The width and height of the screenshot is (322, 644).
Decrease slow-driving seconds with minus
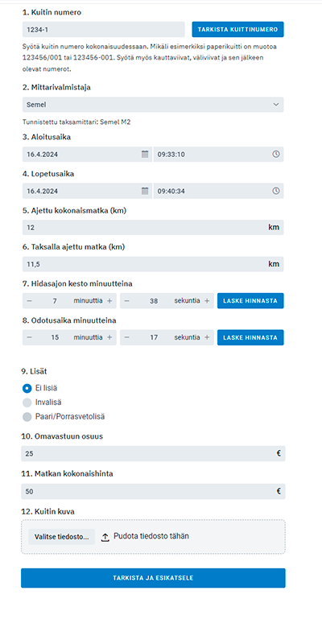(127, 300)
